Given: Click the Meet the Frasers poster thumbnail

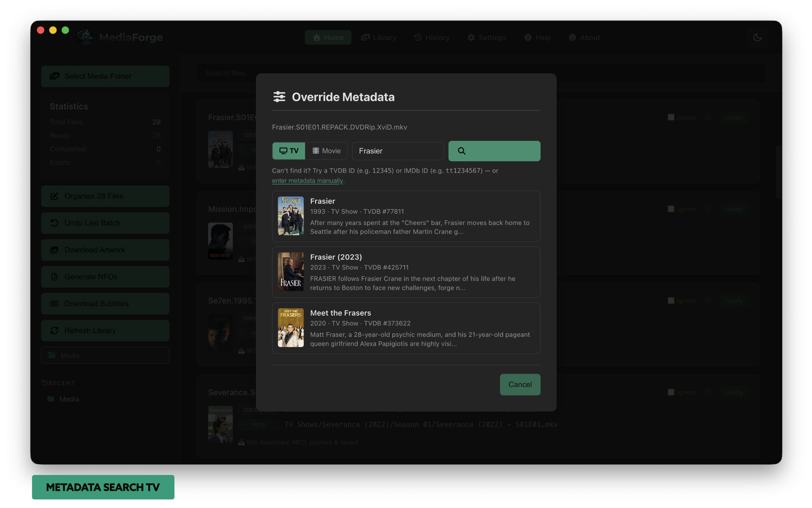Looking at the screenshot, I should [291, 328].
